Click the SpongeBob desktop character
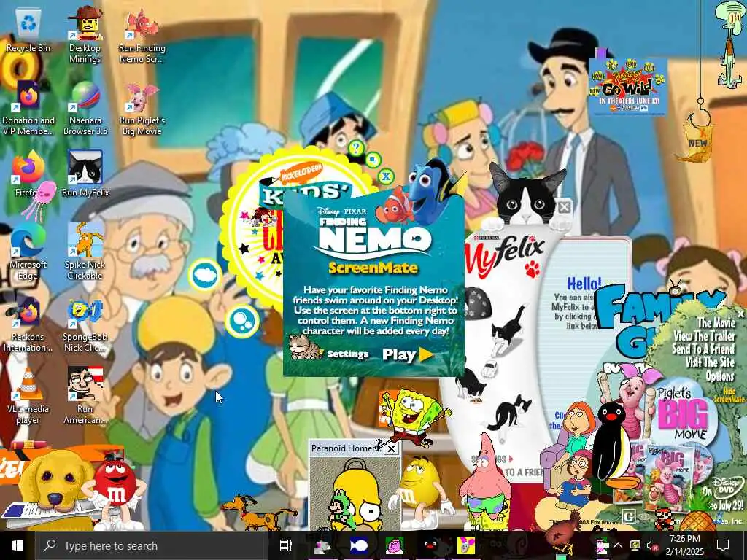 [413, 418]
